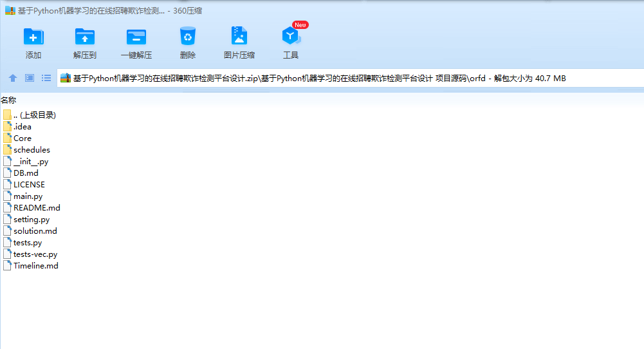
Task: Click the folder icon beside Core
Action: tap(7, 138)
